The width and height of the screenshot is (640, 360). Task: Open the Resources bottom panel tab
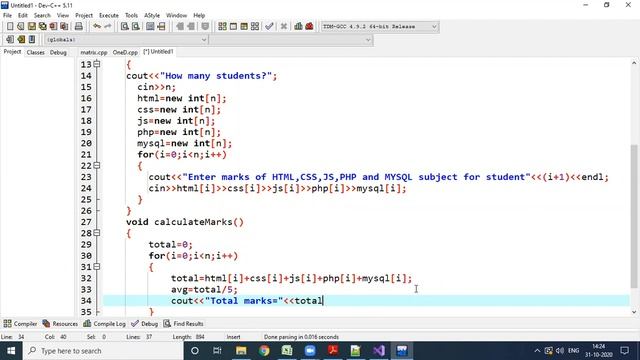click(x=60, y=324)
